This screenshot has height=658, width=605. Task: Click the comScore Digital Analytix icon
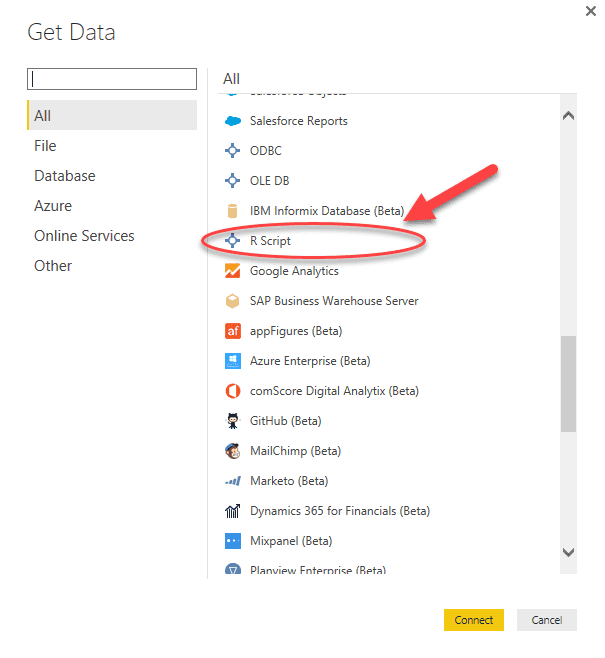pyautogui.click(x=233, y=391)
